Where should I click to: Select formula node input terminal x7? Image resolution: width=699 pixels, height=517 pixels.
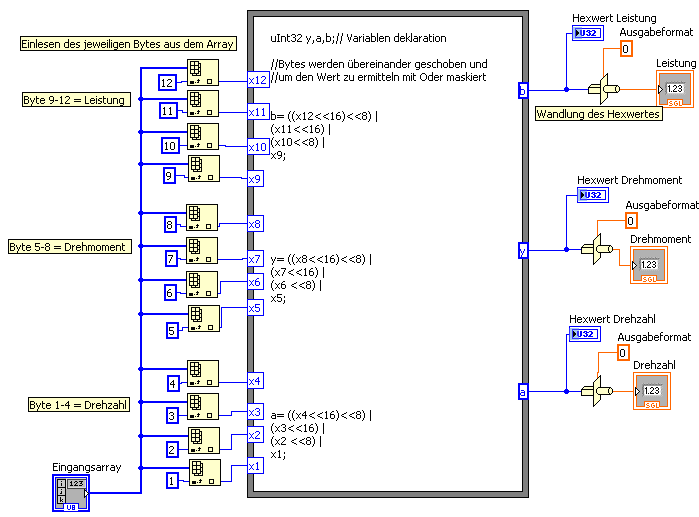[255, 259]
